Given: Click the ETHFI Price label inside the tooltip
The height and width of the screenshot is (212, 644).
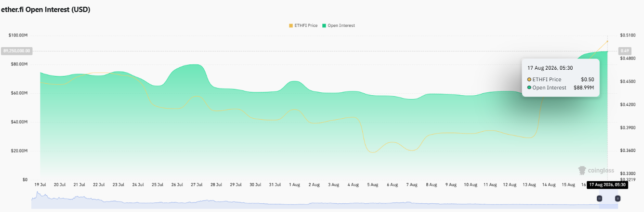Looking at the screenshot, I should click(x=547, y=79).
